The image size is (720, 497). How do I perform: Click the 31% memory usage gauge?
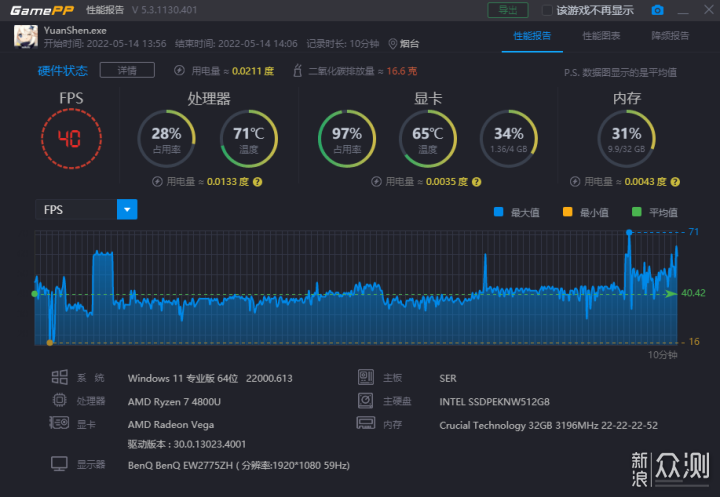[x=626, y=139]
